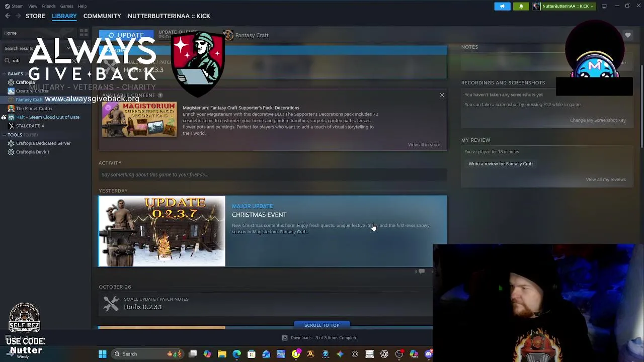The width and height of the screenshot is (644, 362).
Task: Click View all my reviews
Action: pyautogui.click(x=606, y=179)
